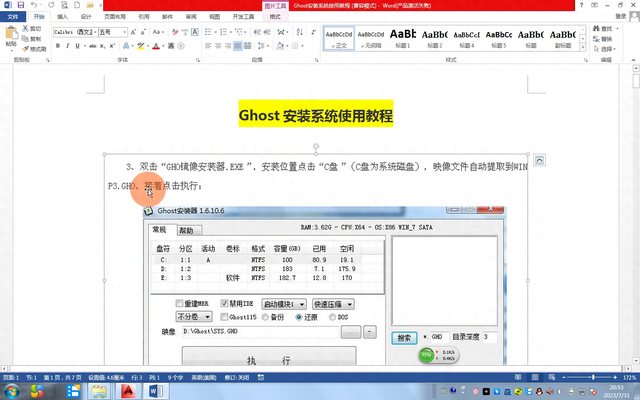Click the Redo icon in quick access toolbar
The height and width of the screenshot is (400, 640).
click(51, 5)
